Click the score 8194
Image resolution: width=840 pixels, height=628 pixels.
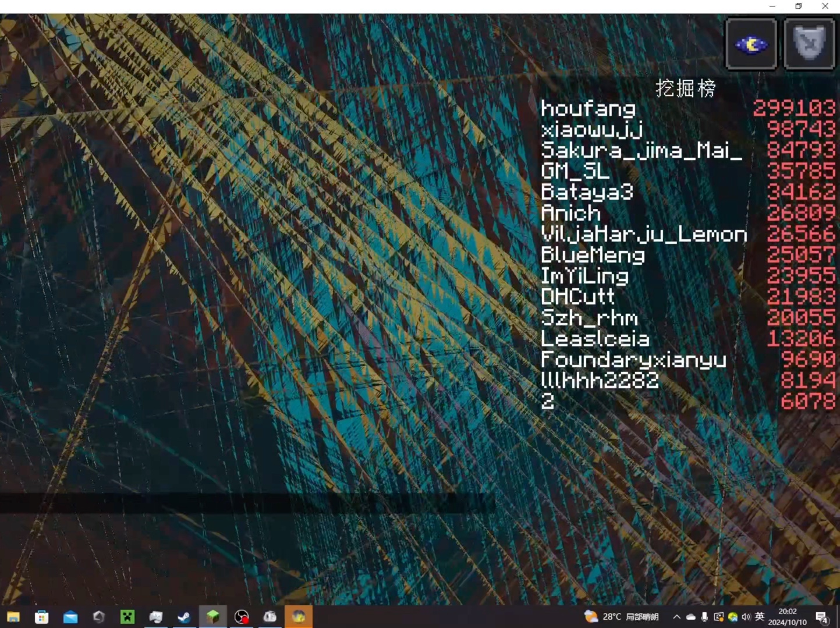tap(808, 381)
